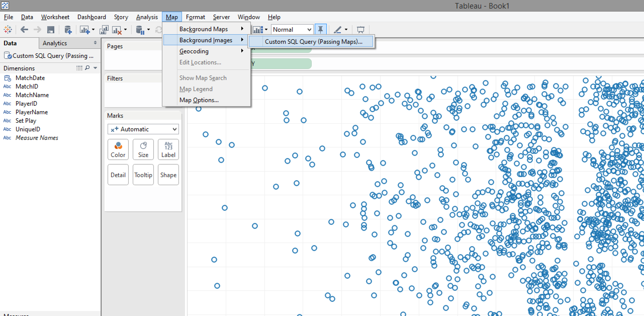Select the Set Play dimension
This screenshot has height=316, width=644.
tap(26, 121)
